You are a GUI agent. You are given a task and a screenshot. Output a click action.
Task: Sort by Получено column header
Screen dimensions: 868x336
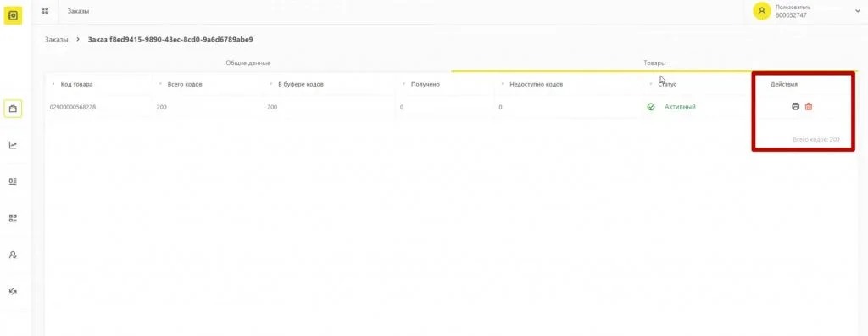coord(426,84)
